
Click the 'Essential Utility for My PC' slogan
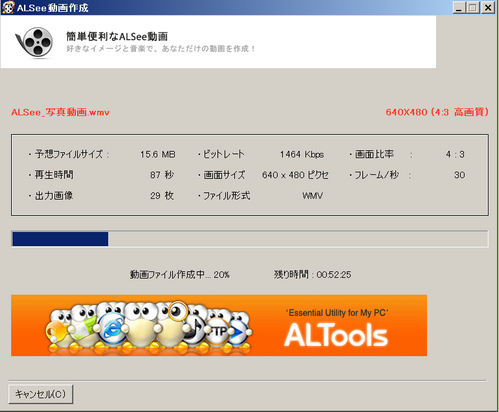click(x=337, y=313)
